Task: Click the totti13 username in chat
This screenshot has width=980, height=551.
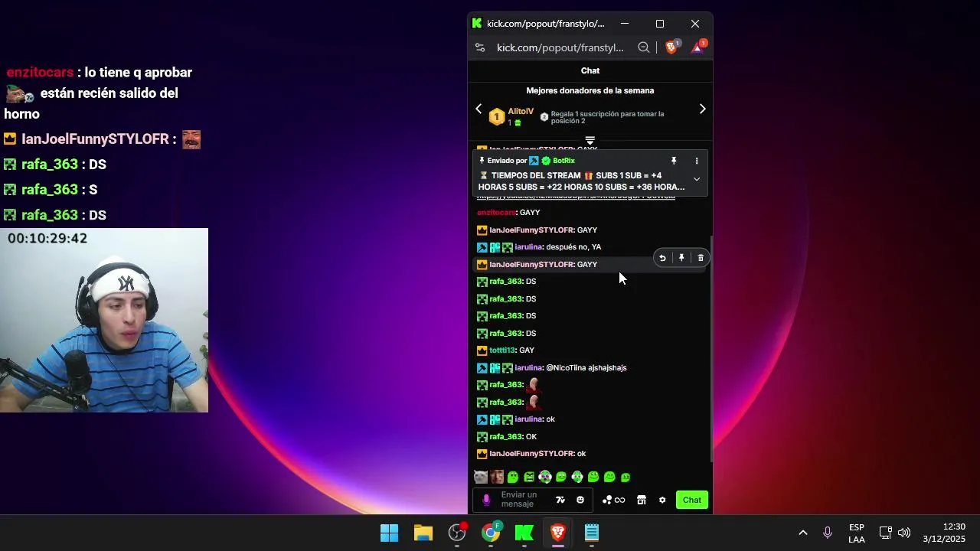Action: pos(502,350)
